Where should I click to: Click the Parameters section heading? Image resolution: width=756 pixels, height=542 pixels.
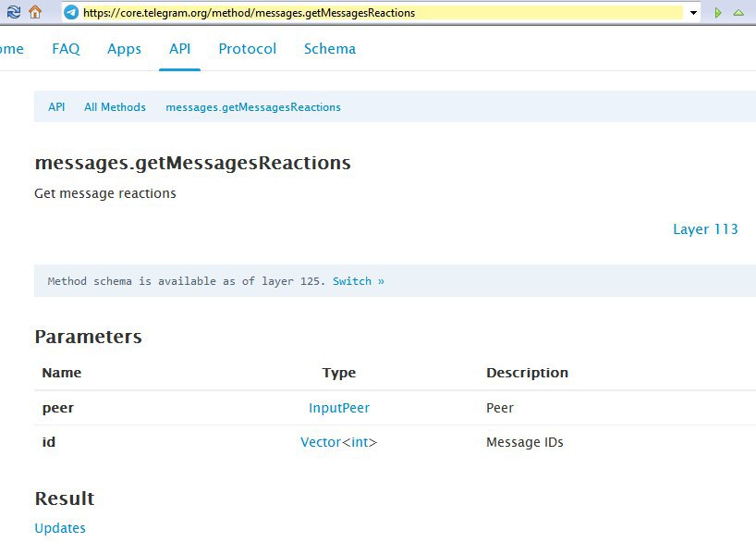coord(88,337)
